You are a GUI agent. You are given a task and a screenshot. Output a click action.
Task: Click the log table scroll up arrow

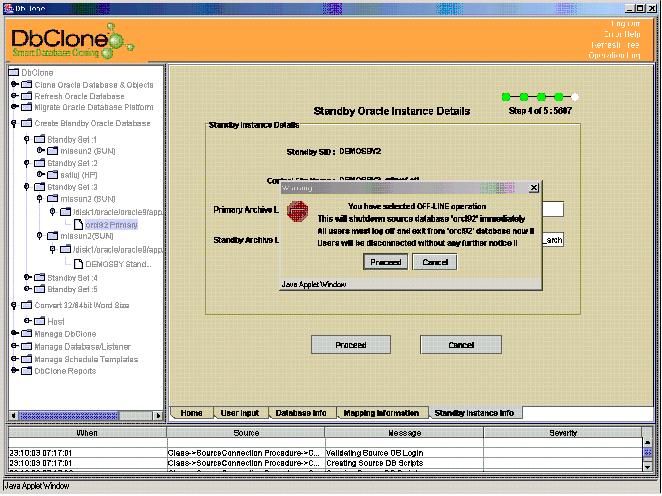(647, 442)
